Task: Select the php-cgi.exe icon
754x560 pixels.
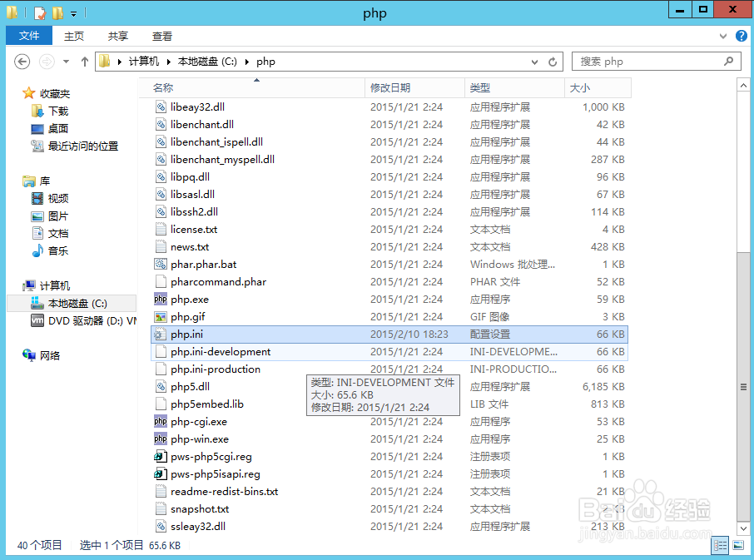Action: pyautogui.click(x=161, y=422)
